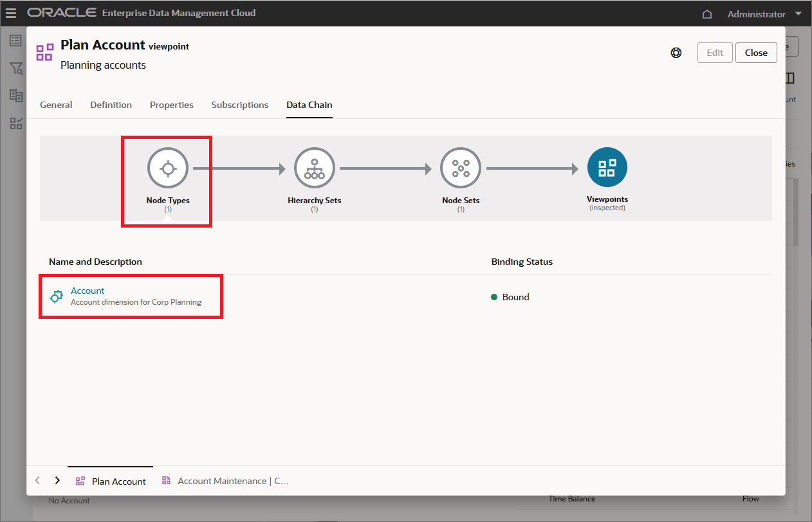Open the Administrator user dropdown
812x522 pixels.
coord(764,14)
